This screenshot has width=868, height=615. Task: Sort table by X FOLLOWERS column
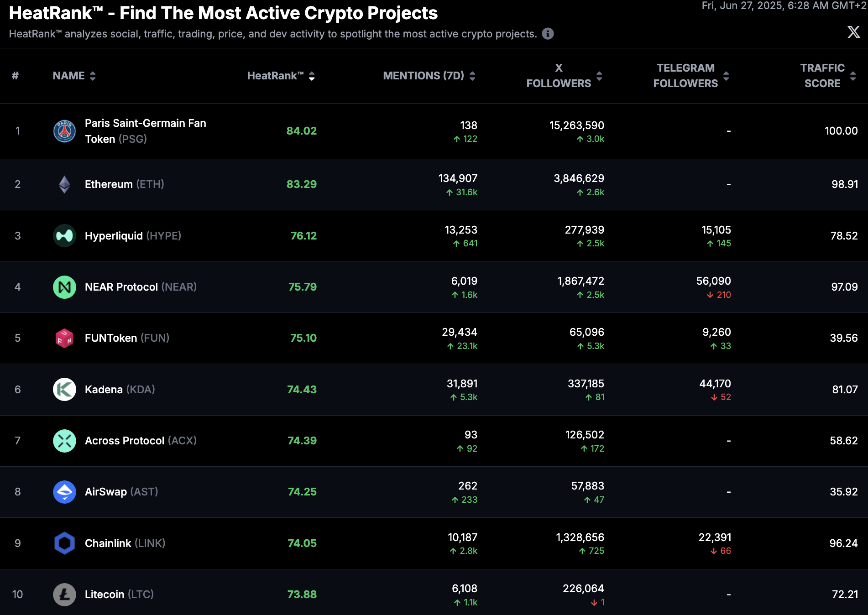(565, 76)
